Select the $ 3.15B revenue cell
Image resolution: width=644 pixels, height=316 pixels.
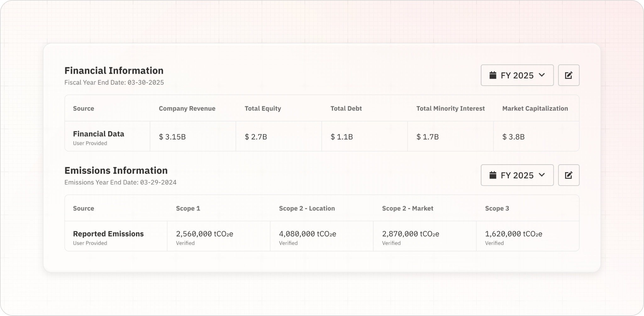click(x=172, y=137)
